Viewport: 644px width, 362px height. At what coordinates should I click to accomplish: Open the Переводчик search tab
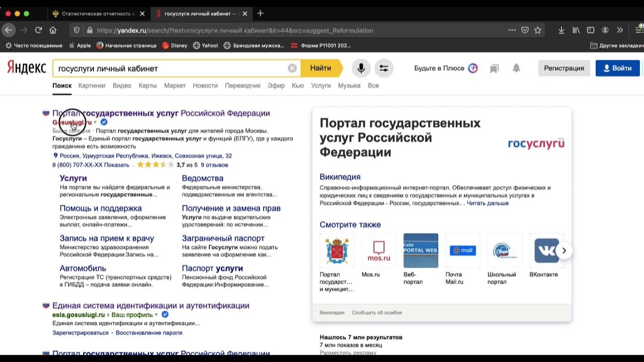point(243,85)
